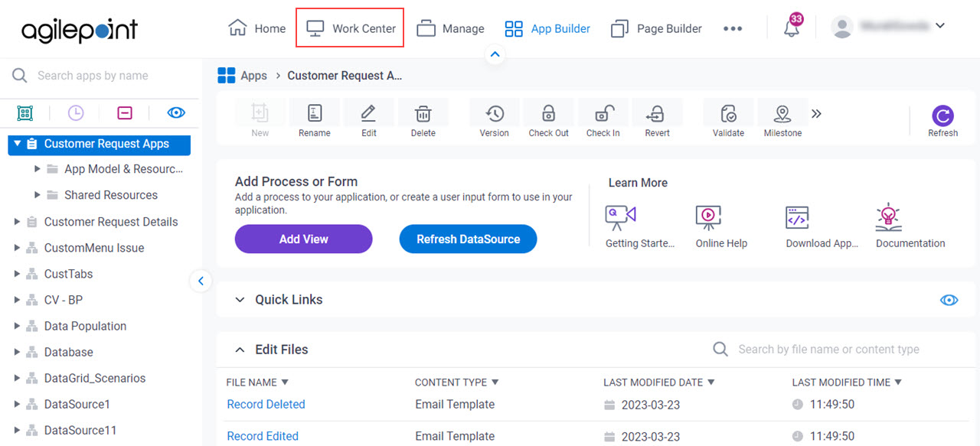This screenshot has width=980, height=446.
Task: Click the Download App icon
Action: click(x=798, y=217)
